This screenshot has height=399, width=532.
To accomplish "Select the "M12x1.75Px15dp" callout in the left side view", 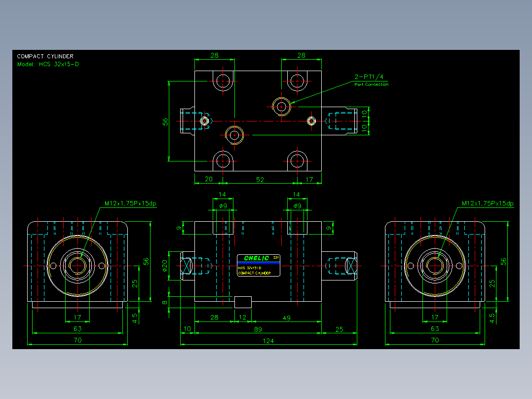I will coord(130,203).
